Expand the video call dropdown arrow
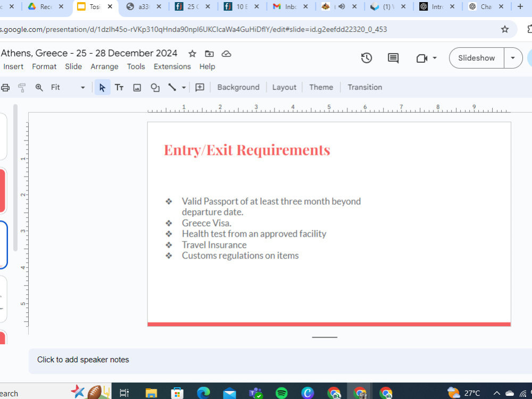Screen dimensions: 532x399 click(435, 58)
